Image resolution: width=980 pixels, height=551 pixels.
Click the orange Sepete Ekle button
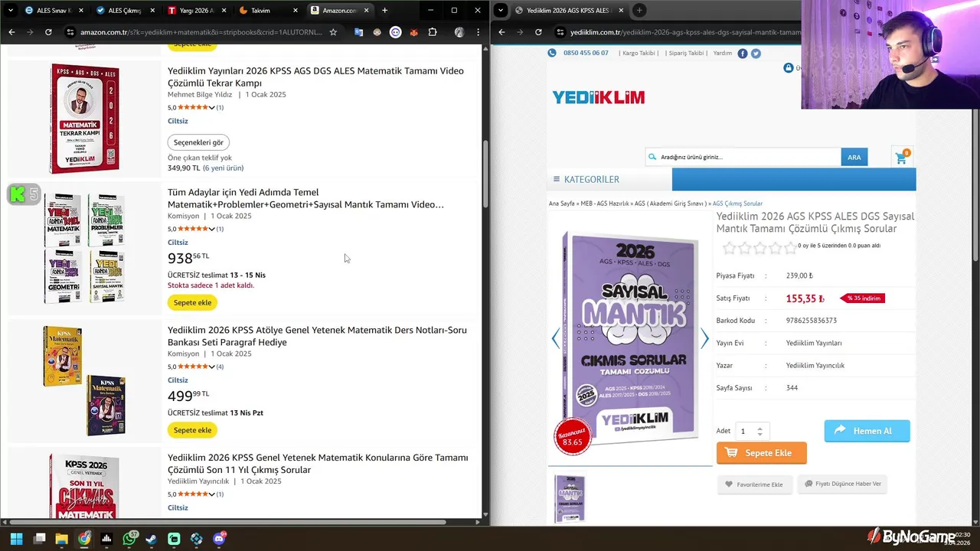(x=761, y=452)
